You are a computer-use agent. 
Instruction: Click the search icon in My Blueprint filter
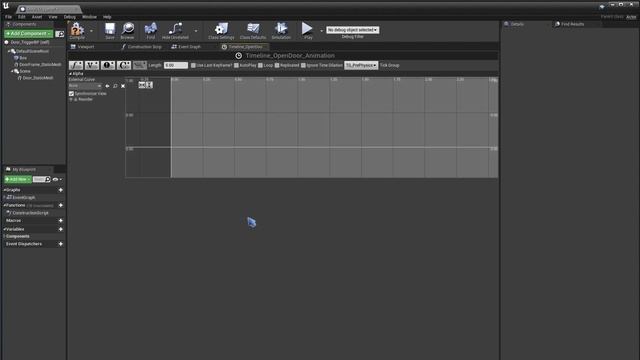point(48,179)
